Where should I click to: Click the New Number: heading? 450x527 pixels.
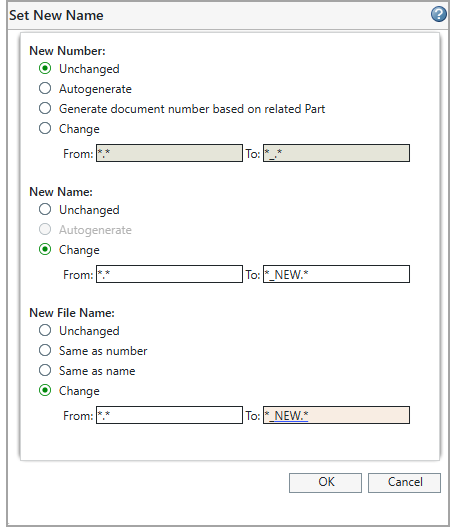(67, 51)
